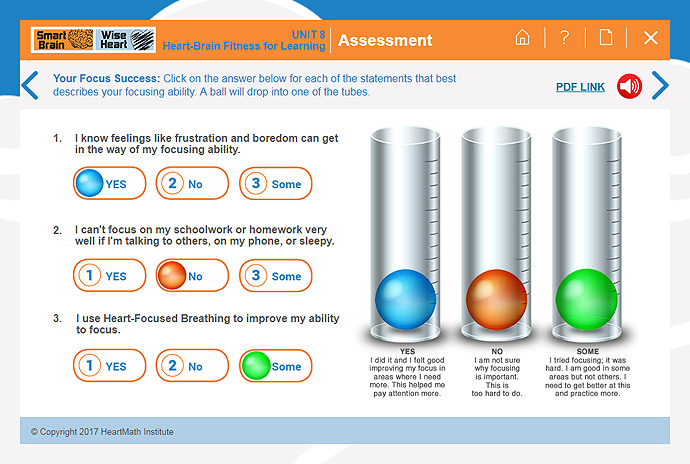Click the 'Your Focus Success:' heading
The width and height of the screenshot is (690, 464).
point(106,78)
